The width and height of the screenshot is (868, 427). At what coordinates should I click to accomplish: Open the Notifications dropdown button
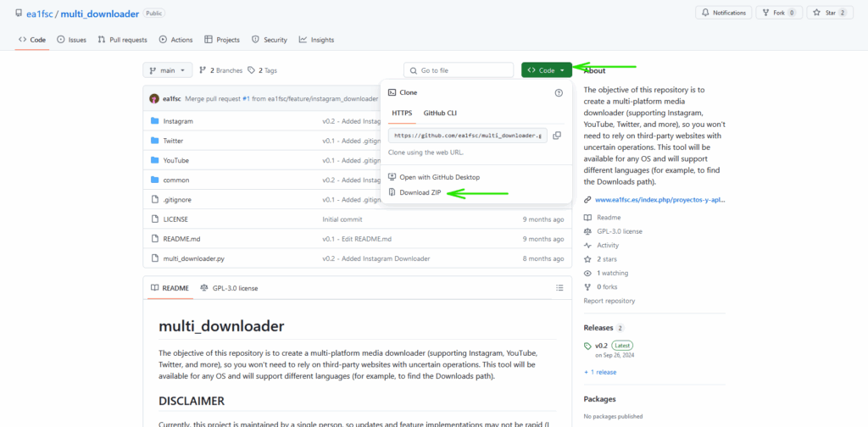723,13
